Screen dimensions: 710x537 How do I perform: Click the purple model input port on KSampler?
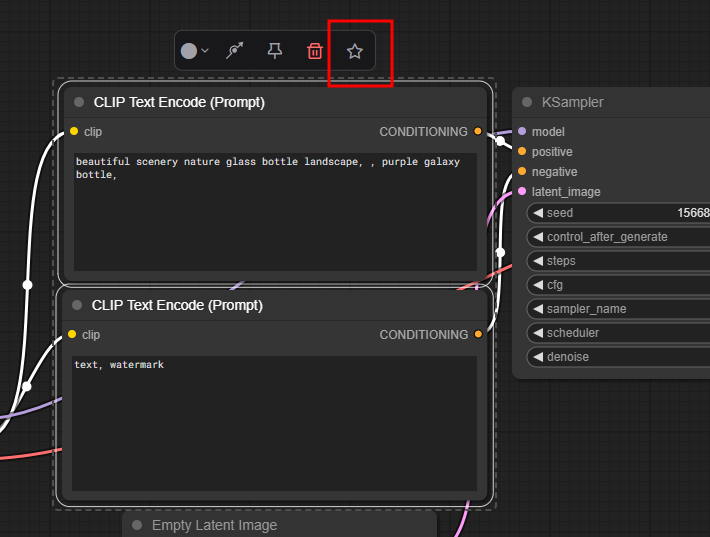point(522,131)
